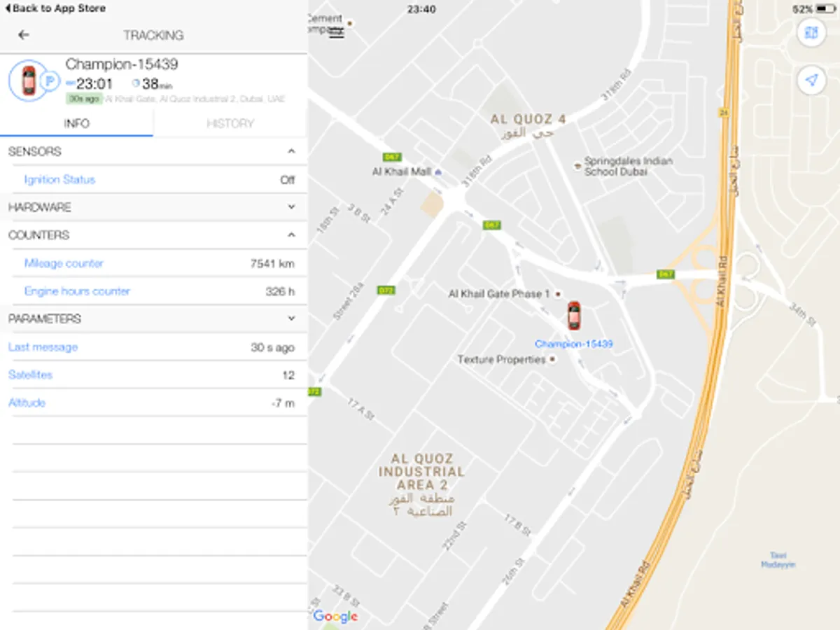Tap the Al Khail Mall map marker
This screenshot has width=840, height=630.
438,171
